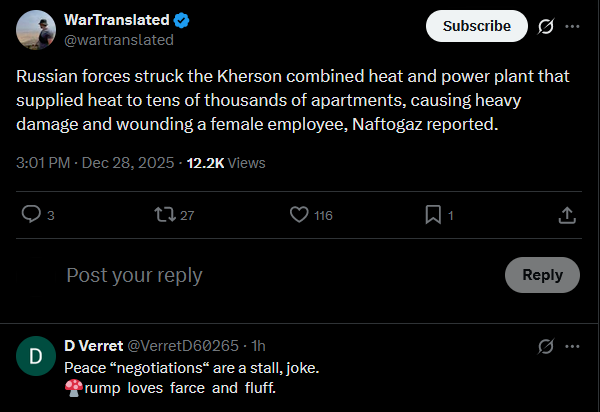This screenshot has width=600, height=412.
Task: View the 12.2K Views count
Action: (x=226, y=162)
